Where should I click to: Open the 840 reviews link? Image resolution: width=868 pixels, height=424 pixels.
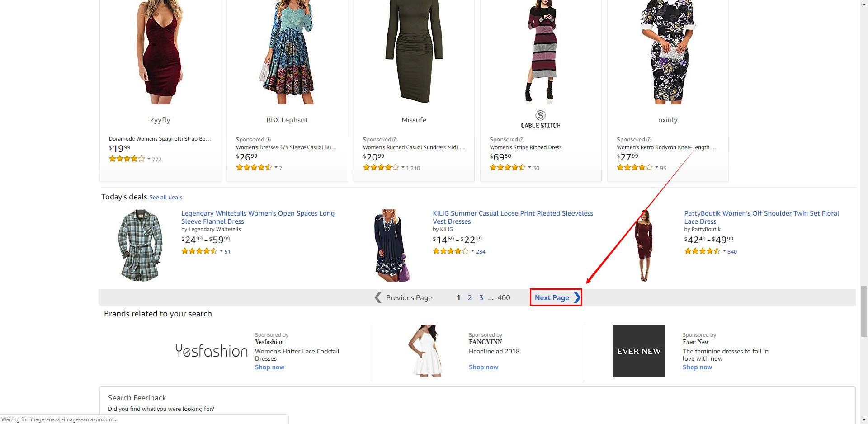732,252
